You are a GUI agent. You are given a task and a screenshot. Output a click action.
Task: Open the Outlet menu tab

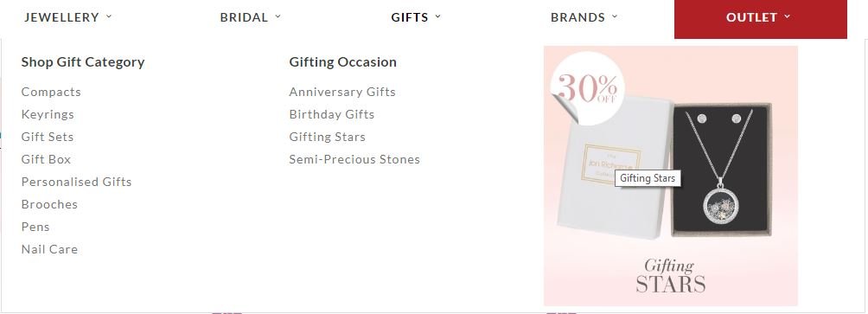point(761,19)
